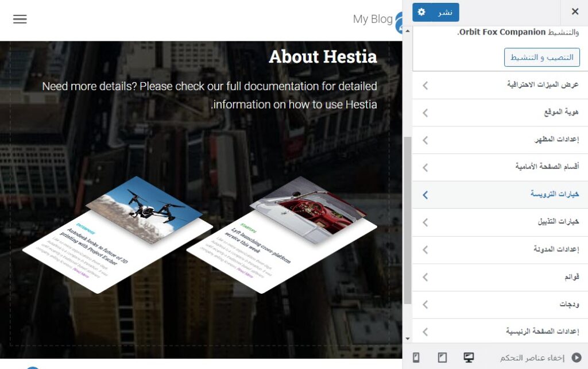Click the التنصيب و التنشيط button

coord(542,57)
